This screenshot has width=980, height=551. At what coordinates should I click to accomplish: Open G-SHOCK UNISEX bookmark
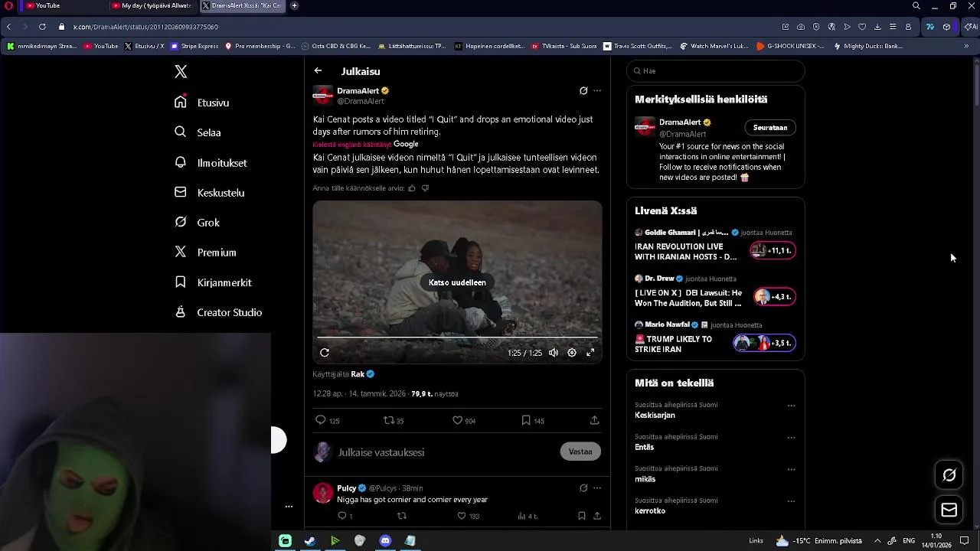tap(790, 46)
